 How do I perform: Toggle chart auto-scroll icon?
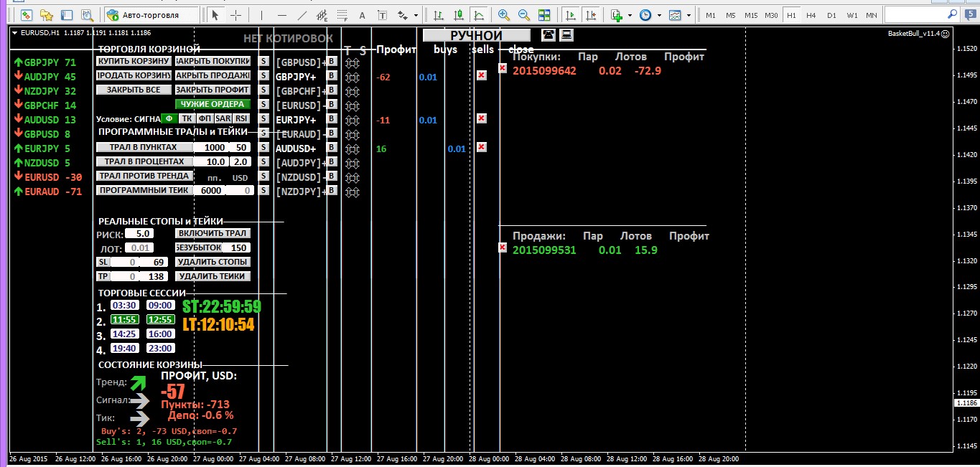click(x=570, y=14)
